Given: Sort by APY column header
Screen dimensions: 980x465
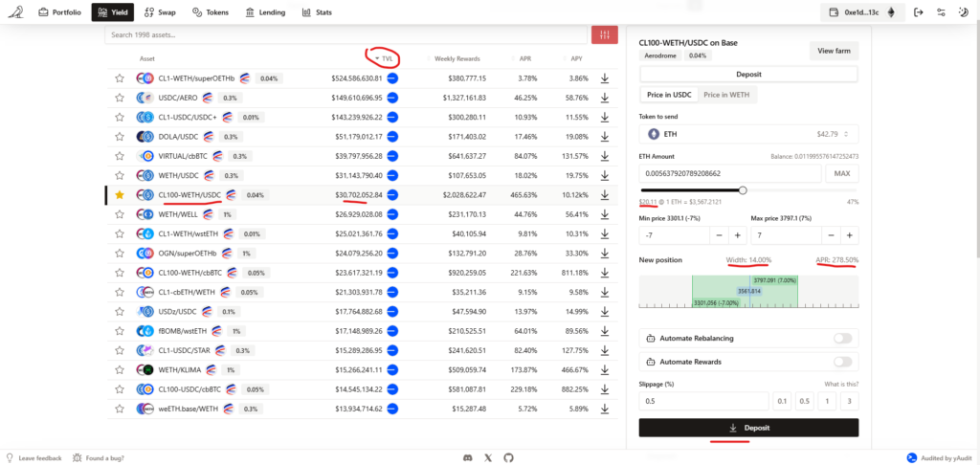Looking at the screenshot, I should tap(575, 58).
